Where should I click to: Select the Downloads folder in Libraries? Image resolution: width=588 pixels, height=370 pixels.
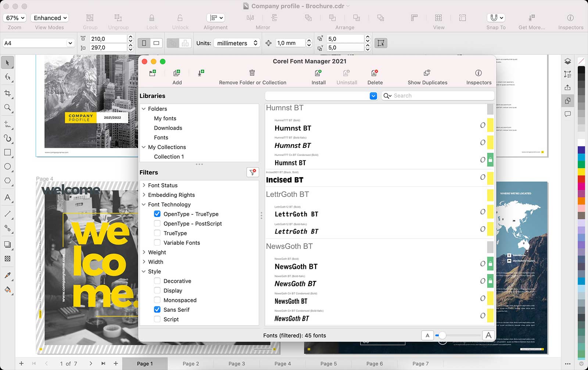coord(168,128)
